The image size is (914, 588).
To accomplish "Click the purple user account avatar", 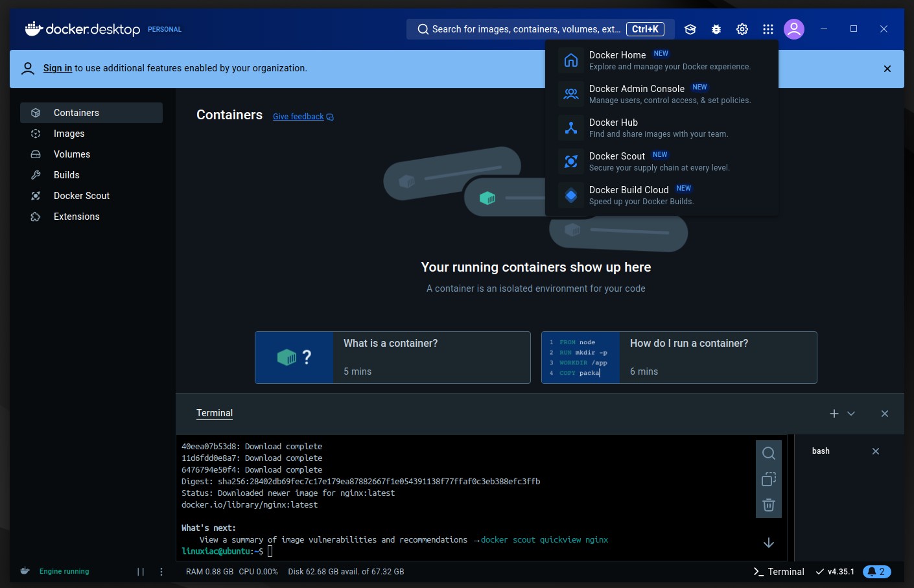I will tap(794, 29).
